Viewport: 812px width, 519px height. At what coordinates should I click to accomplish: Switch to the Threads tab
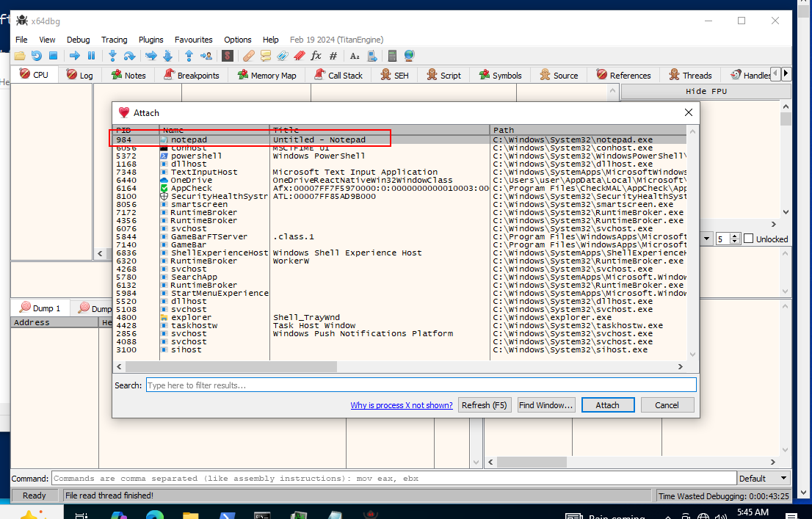[690, 75]
